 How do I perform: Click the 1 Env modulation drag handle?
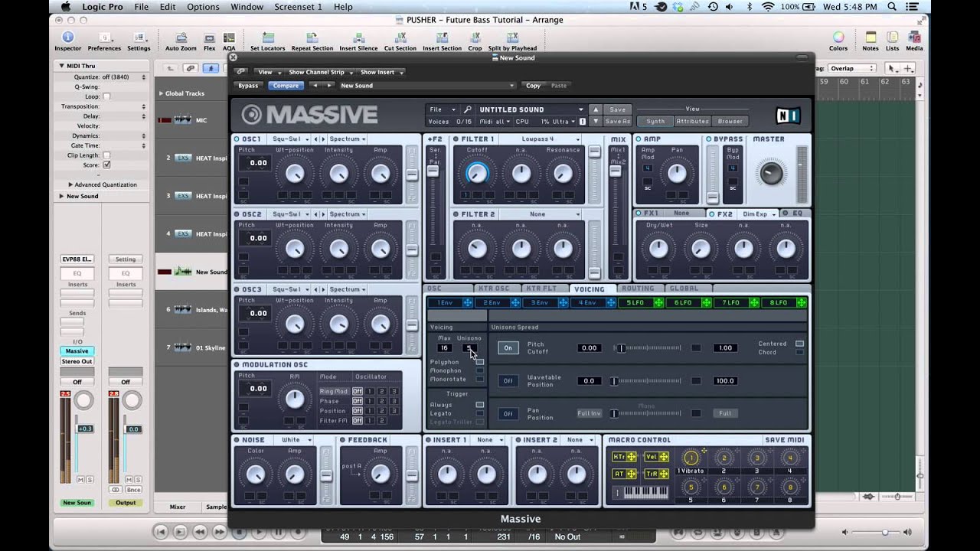point(467,303)
